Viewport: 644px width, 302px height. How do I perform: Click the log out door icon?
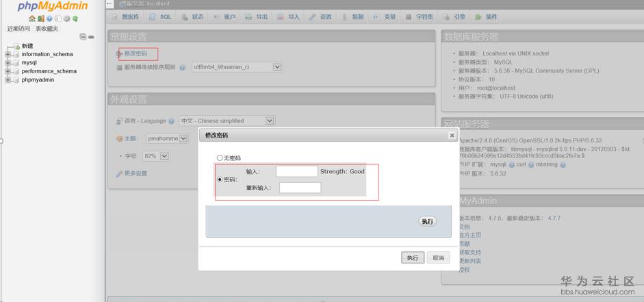[40, 19]
